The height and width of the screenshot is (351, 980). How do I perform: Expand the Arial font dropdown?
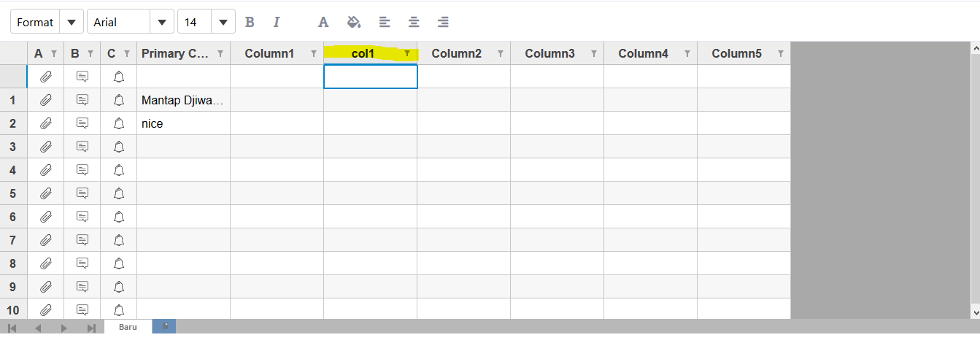(x=131, y=22)
